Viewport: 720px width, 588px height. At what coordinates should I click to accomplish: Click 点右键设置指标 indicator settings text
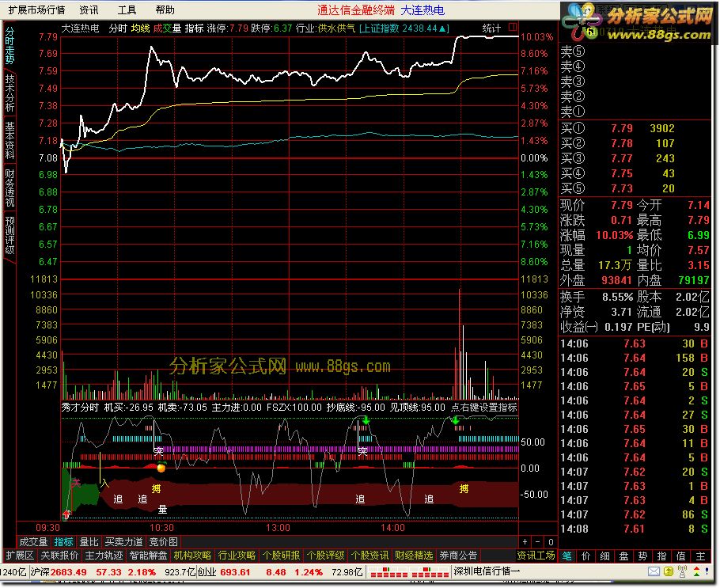tap(484, 407)
